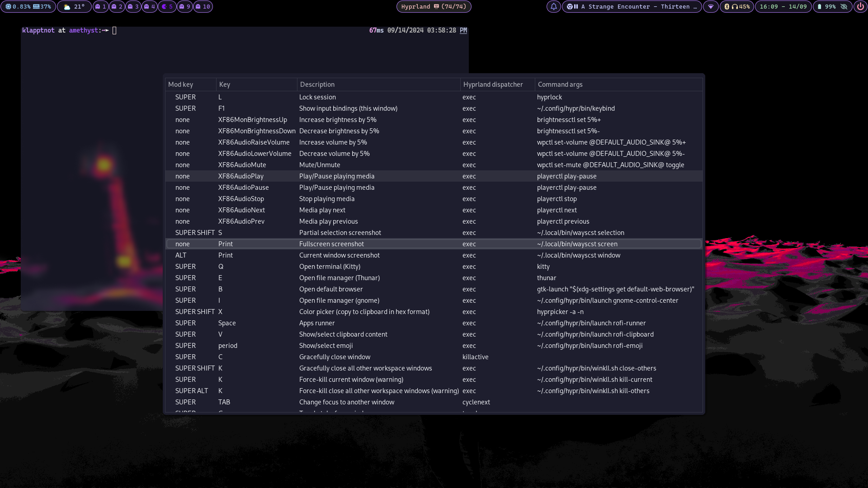This screenshot has width=868, height=488.
Task: Pause the playing media track in bar
Action: (x=576, y=7)
